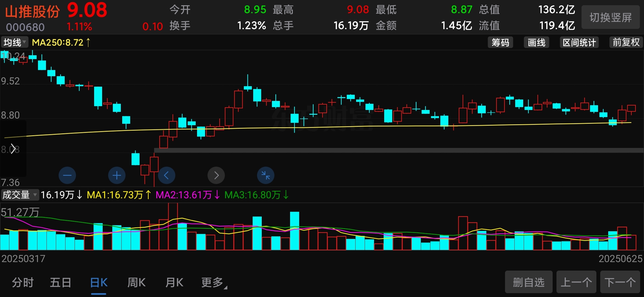
Task: Click the collapse arrows circle icon
Action: pyautogui.click(x=266, y=175)
